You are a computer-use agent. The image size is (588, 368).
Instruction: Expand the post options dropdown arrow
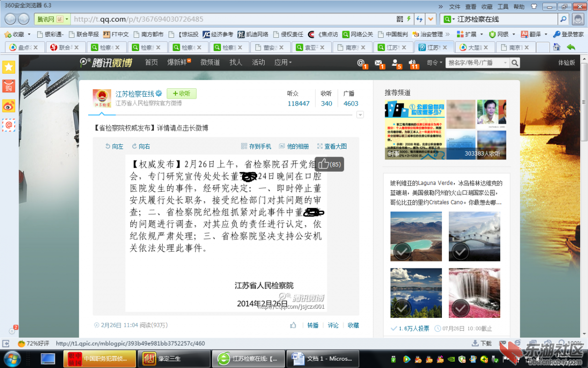coord(360,114)
